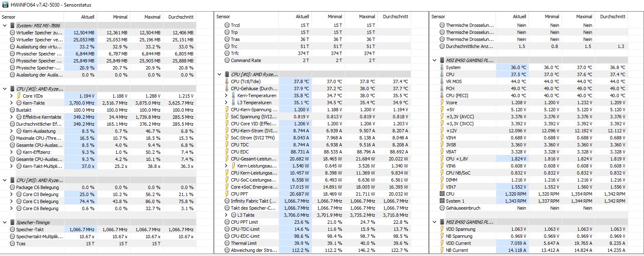Click clock icon beside Kern-Takte

[x=19, y=103]
